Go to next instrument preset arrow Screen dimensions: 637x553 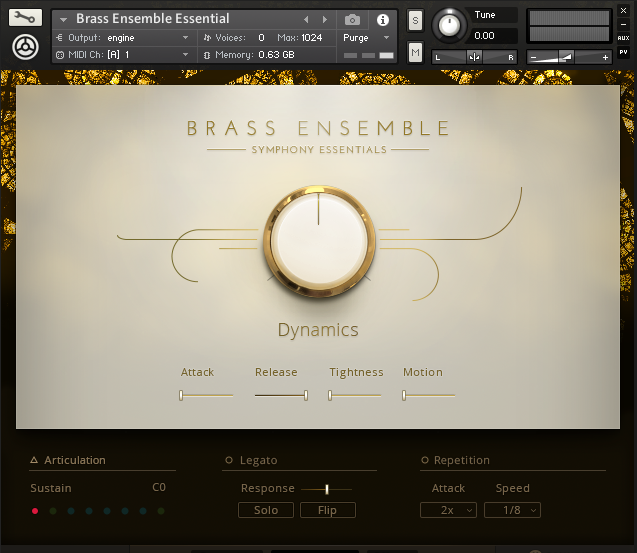[324, 19]
